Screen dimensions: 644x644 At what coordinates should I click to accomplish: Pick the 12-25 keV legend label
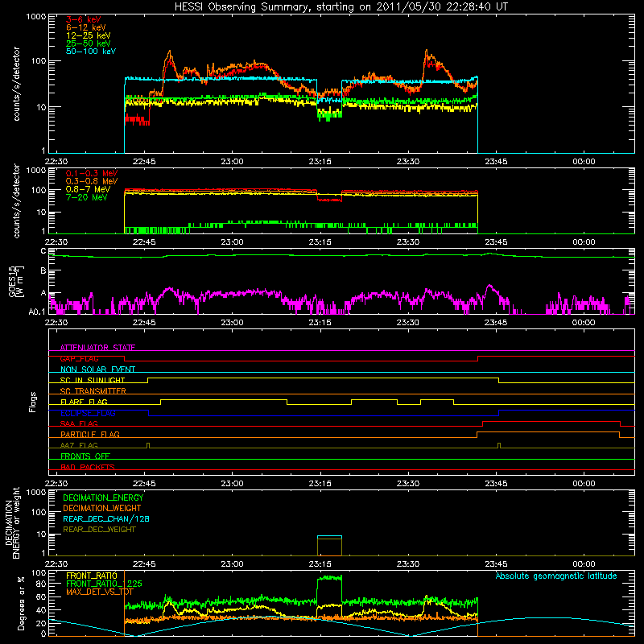click(88, 35)
